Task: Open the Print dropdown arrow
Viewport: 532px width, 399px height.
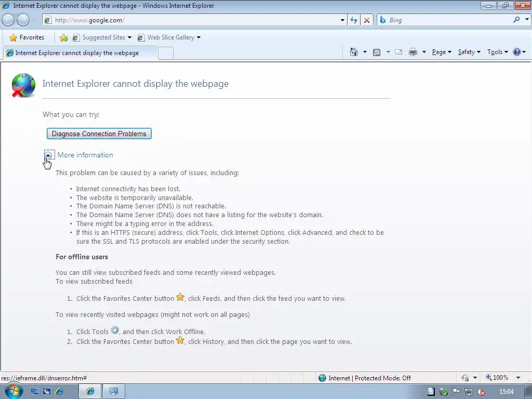Action: click(x=424, y=52)
